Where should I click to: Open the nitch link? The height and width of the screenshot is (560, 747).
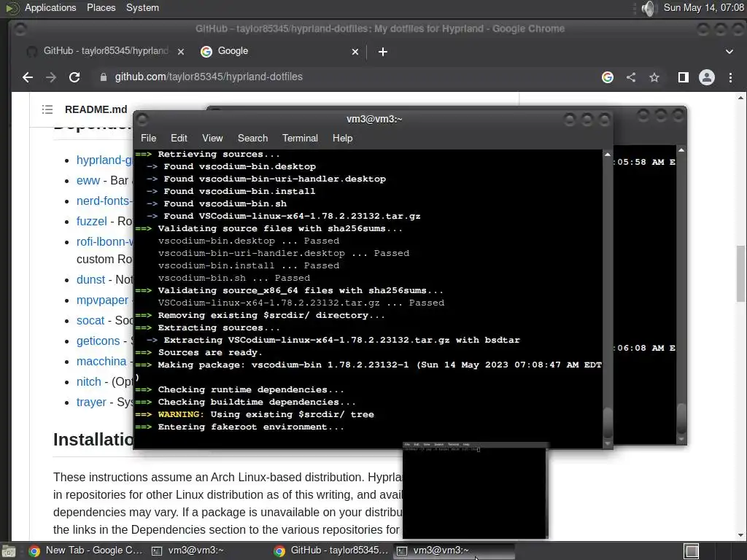tap(88, 382)
